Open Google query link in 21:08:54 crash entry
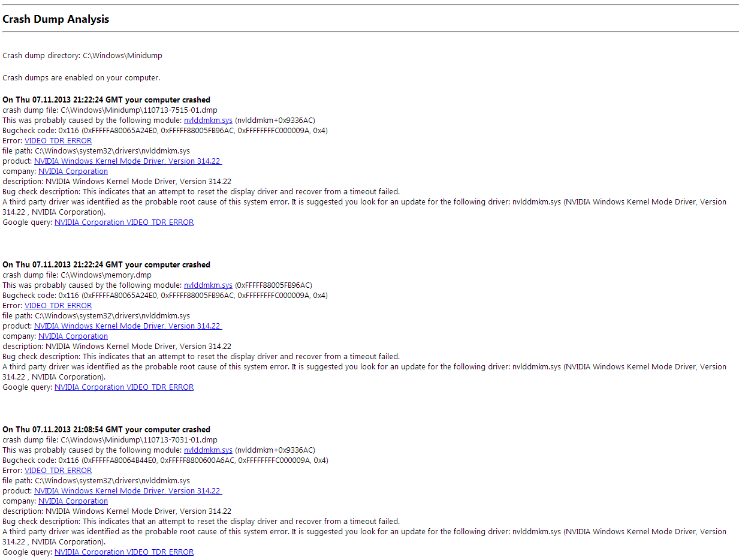 [124, 552]
